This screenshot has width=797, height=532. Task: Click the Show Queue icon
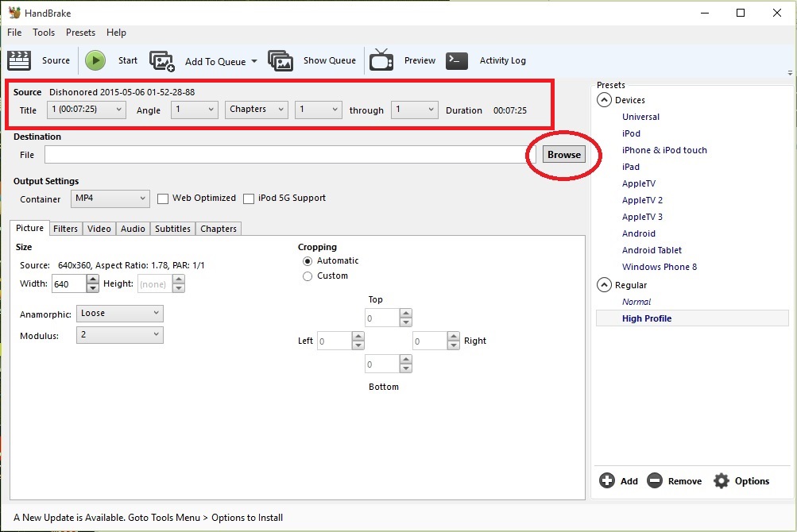coord(280,60)
